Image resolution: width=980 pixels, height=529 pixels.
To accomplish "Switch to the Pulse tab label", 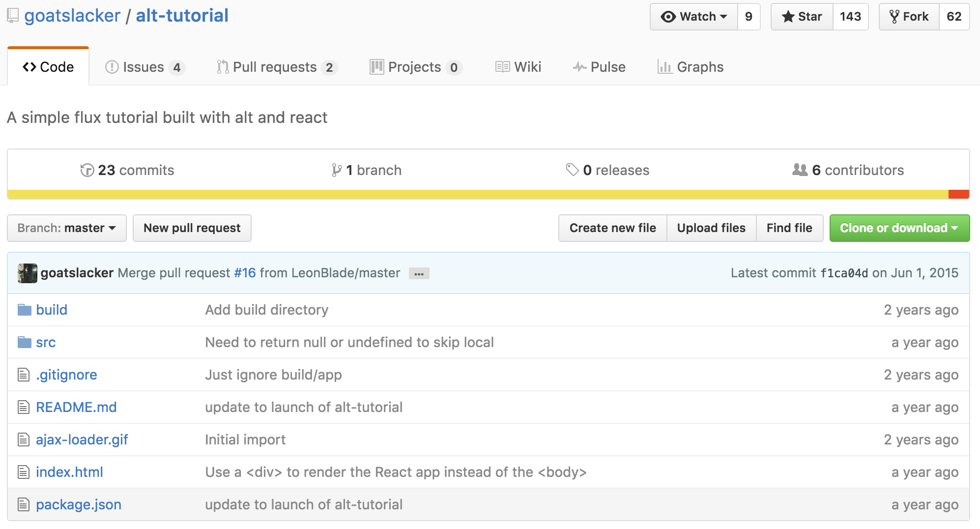I will point(608,67).
